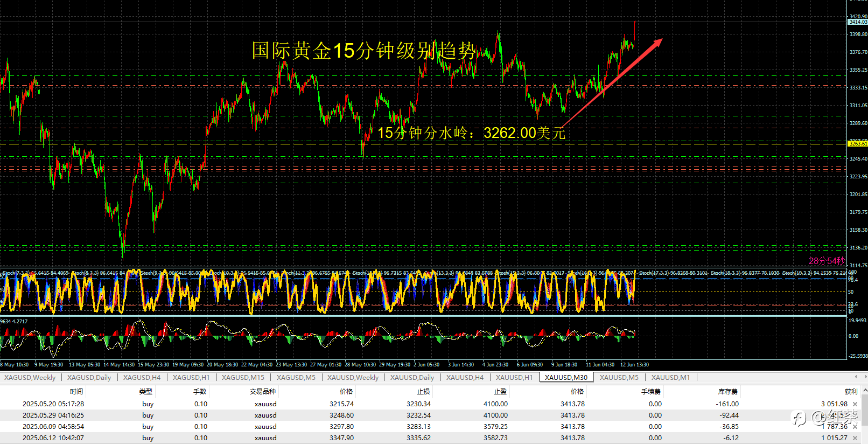Select the XAUUSD,M1 chart tab
868x444 pixels.
tap(670, 378)
